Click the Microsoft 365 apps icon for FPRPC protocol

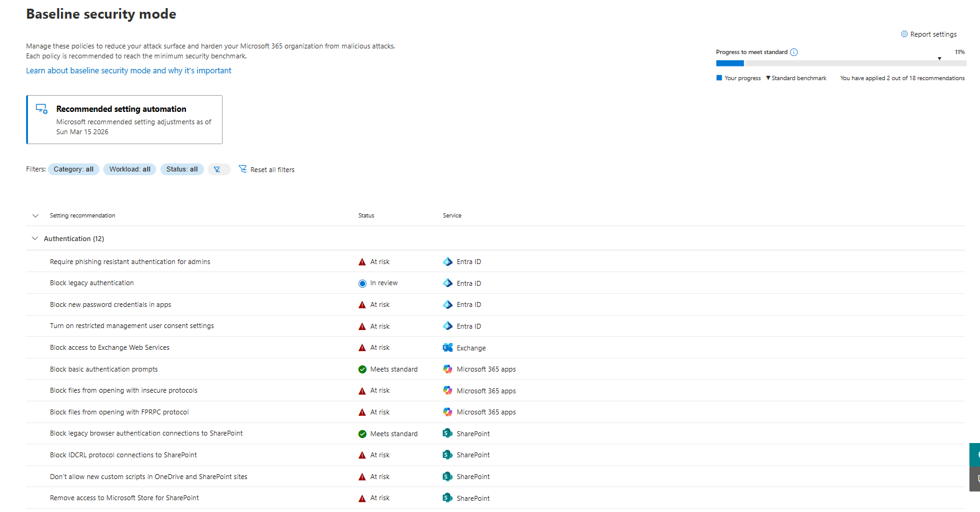pyautogui.click(x=448, y=412)
